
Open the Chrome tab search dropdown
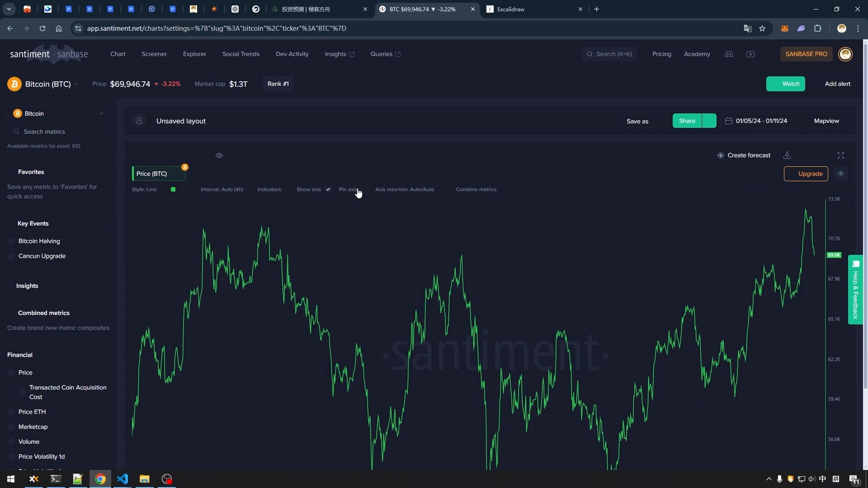[9, 9]
